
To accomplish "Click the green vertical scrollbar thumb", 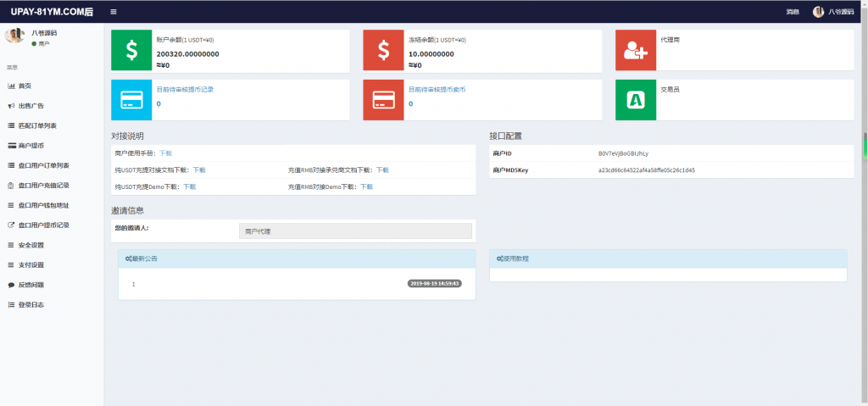I will (865, 146).
